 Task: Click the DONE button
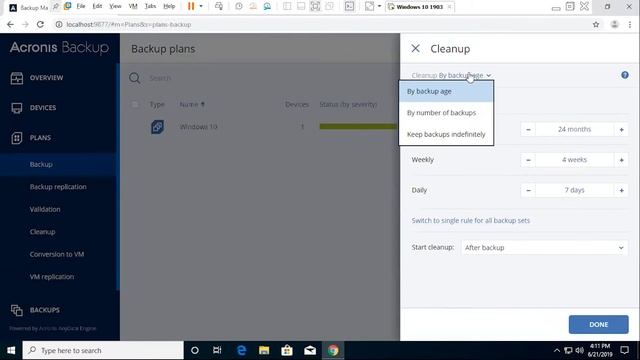coord(598,324)
